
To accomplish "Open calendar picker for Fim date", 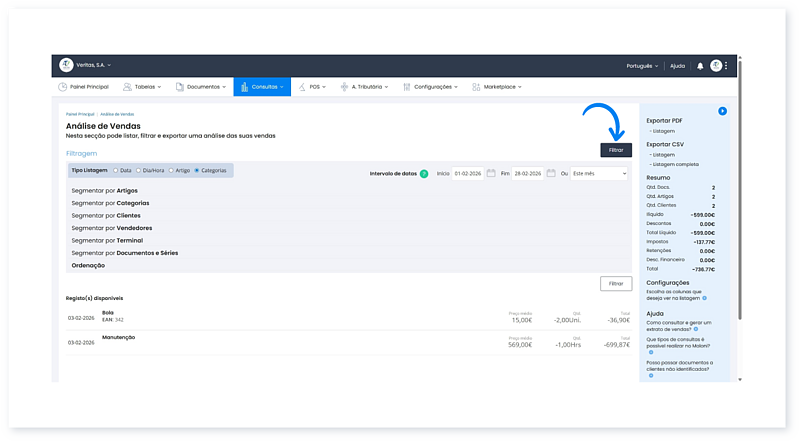I will click(x=551, y=173).
